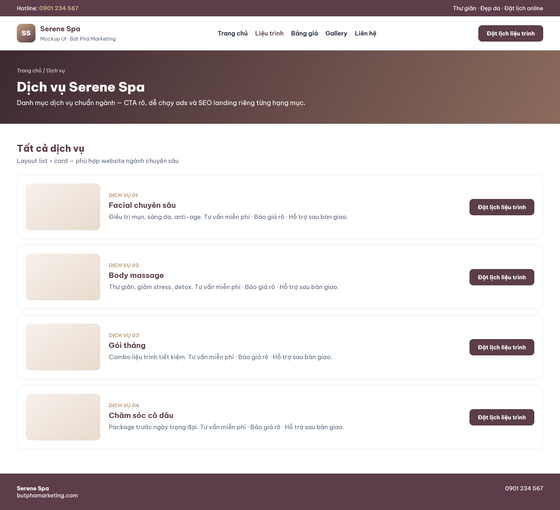560x510 pixels.
Task: Click the footer phone number 0901 234 567
Action: [524, 488]
